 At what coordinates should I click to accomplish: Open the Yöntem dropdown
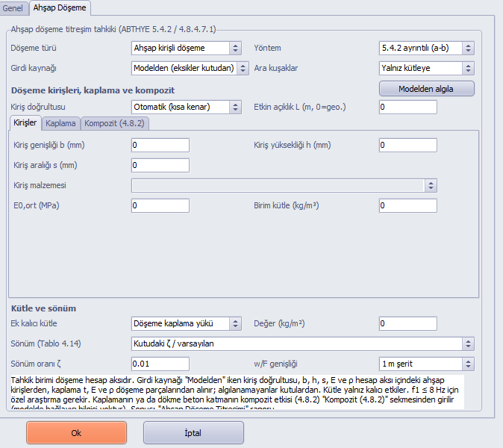pyautogui.click(x=426, y=48)
